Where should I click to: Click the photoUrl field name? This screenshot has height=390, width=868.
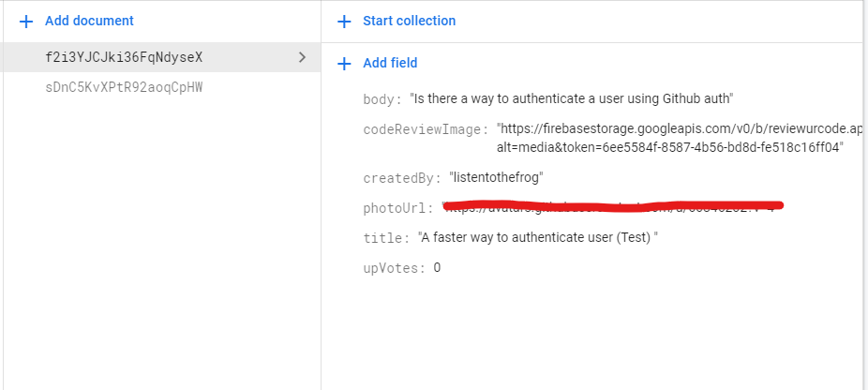coord(398,208)
